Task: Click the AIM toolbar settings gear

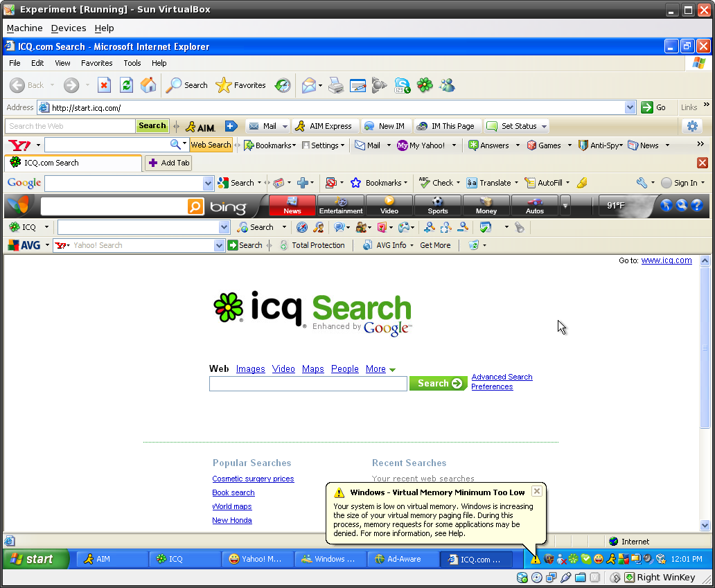Action: tap(692, 126)
